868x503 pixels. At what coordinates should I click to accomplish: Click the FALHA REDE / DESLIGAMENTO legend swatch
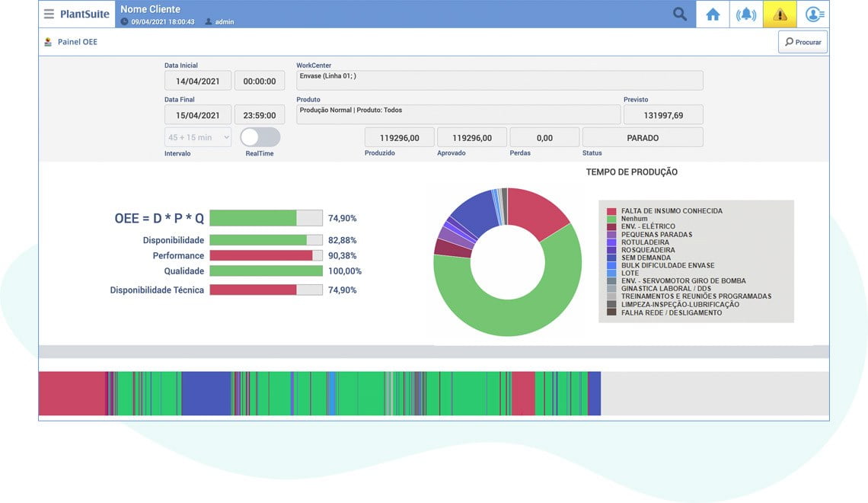point(611,312)
